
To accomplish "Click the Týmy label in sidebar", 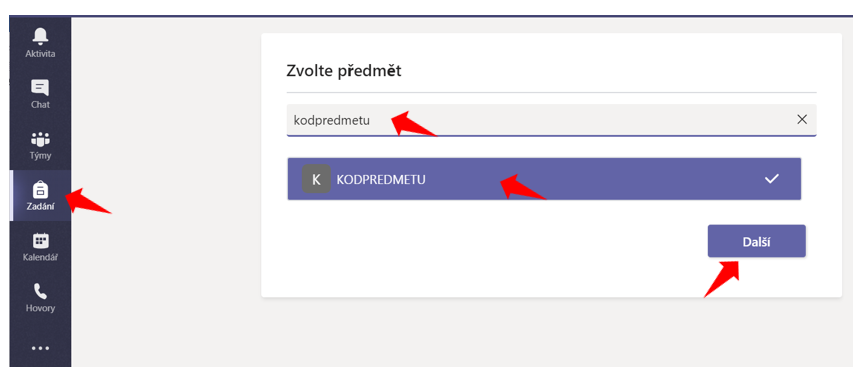I will tap(40, 156).
